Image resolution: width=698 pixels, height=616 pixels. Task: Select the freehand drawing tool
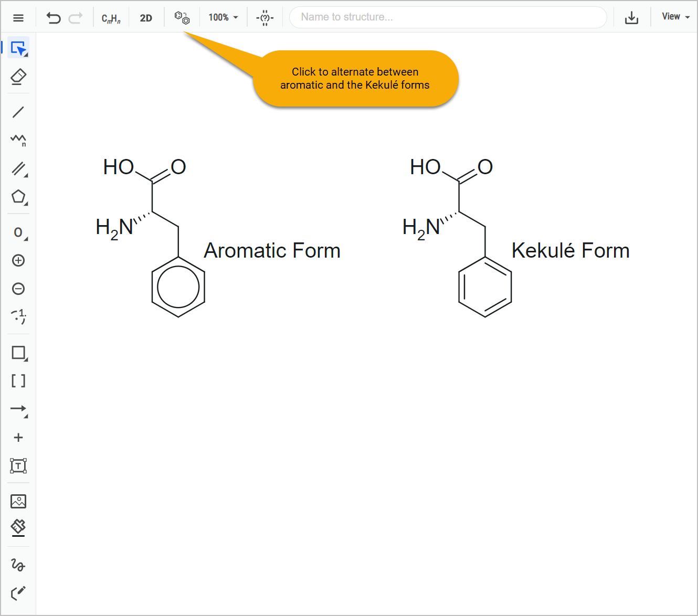pyautogui.click(x=18, y=565)
